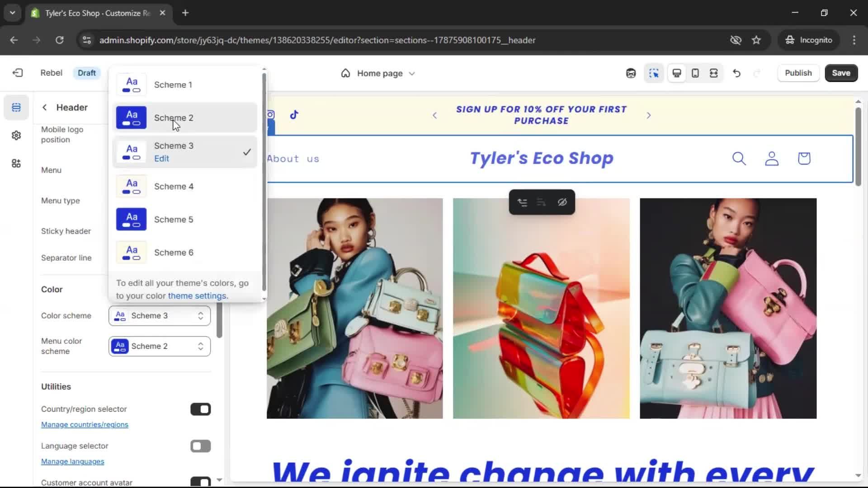Toggle Country/region selector switch
This screenshot has height=488, width=868.
tap(200, 409)
